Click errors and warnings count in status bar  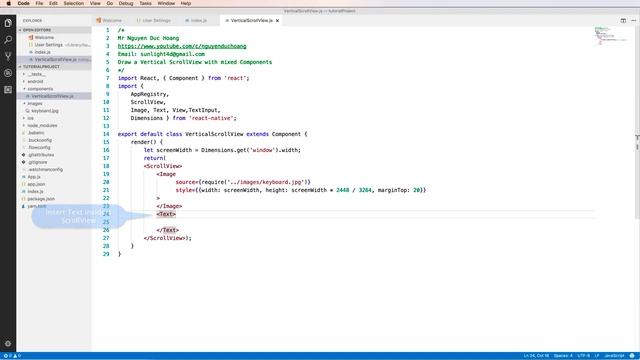pyautogui.click(x=12, y=356)
